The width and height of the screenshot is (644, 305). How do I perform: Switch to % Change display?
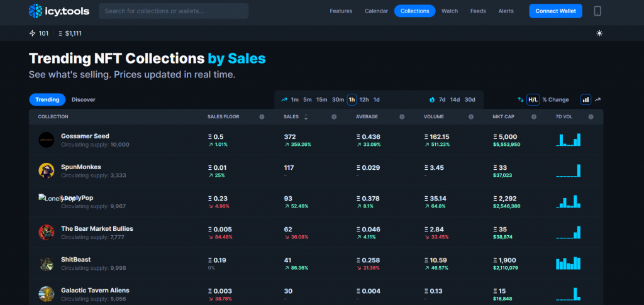[555, 100]
